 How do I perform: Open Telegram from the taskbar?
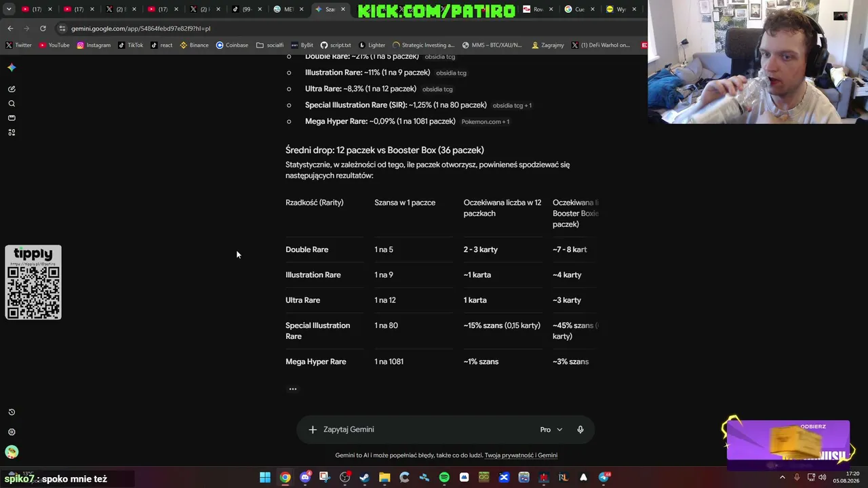tap(604, 478)
